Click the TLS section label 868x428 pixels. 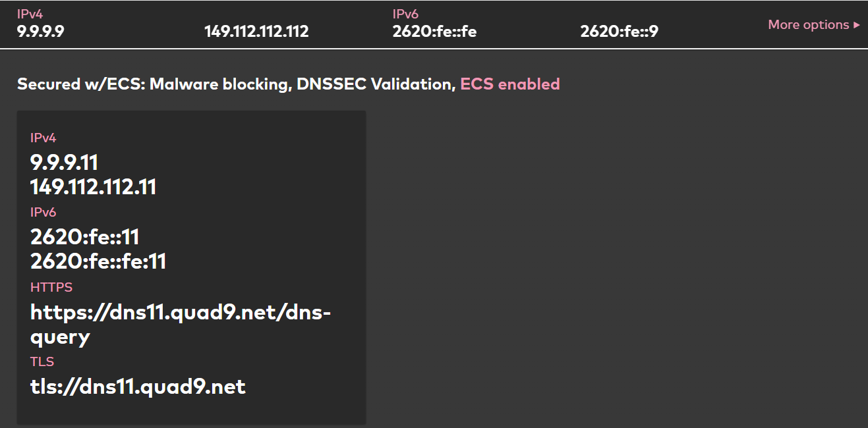(42, 361)
